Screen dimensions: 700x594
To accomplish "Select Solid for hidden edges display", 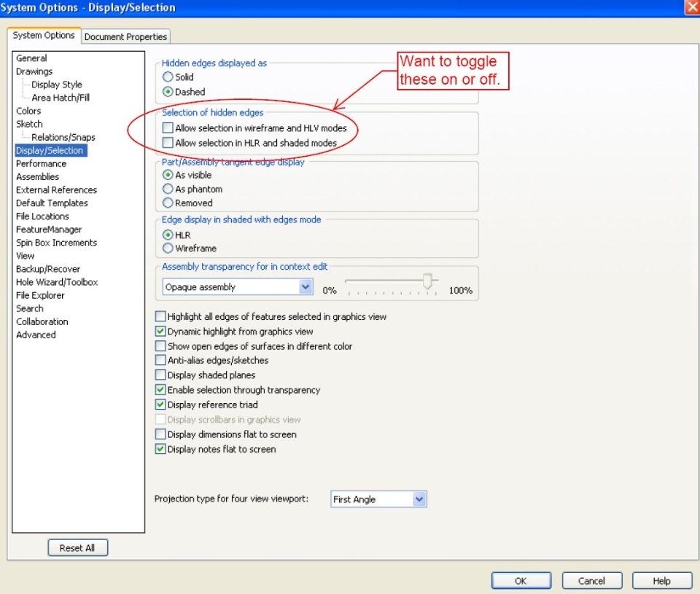I will tap(168, 77).
